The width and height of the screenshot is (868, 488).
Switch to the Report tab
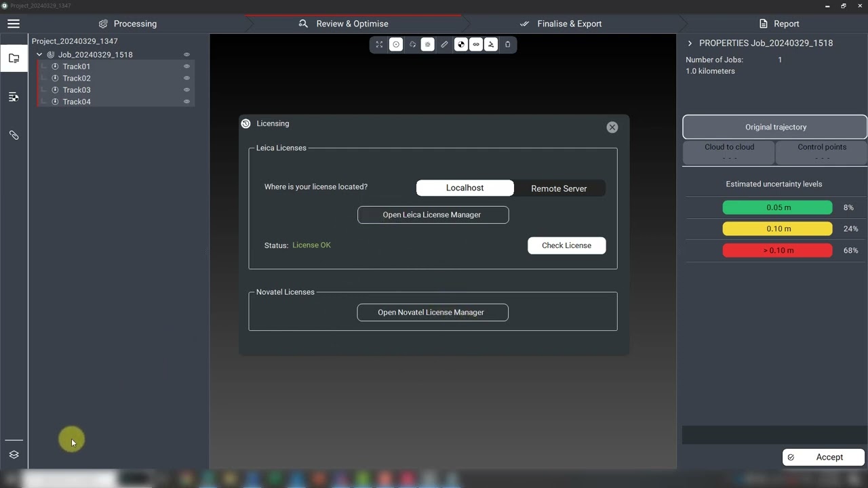779,24
